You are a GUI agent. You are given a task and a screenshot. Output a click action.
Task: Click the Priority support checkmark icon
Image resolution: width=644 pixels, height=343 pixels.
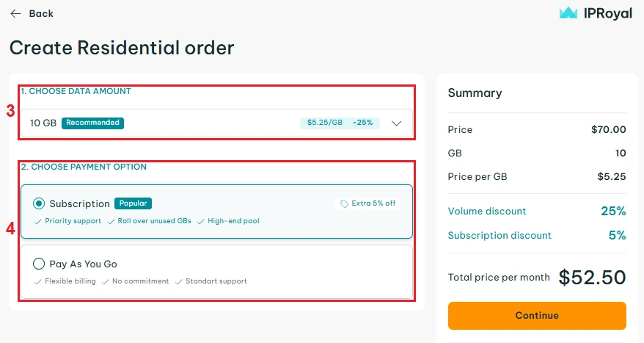coord(38,221)
